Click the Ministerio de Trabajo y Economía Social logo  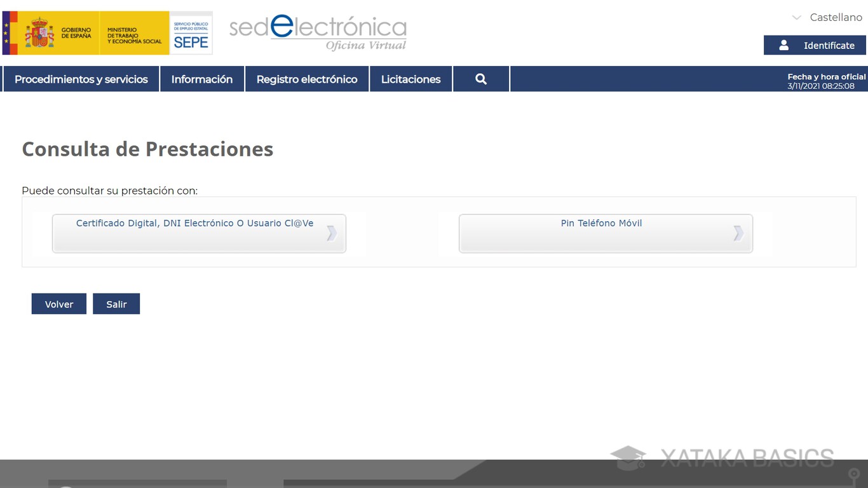click(135, 33)
